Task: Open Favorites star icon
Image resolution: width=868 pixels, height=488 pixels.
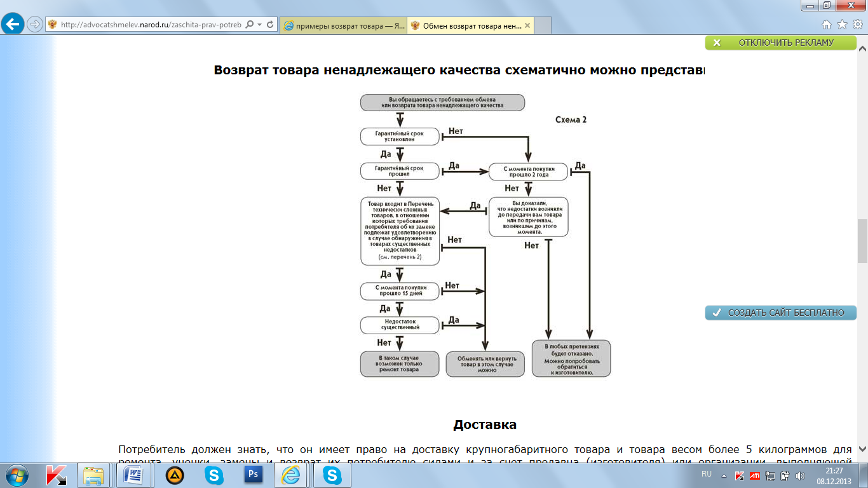Action: (x=842, y=25)
